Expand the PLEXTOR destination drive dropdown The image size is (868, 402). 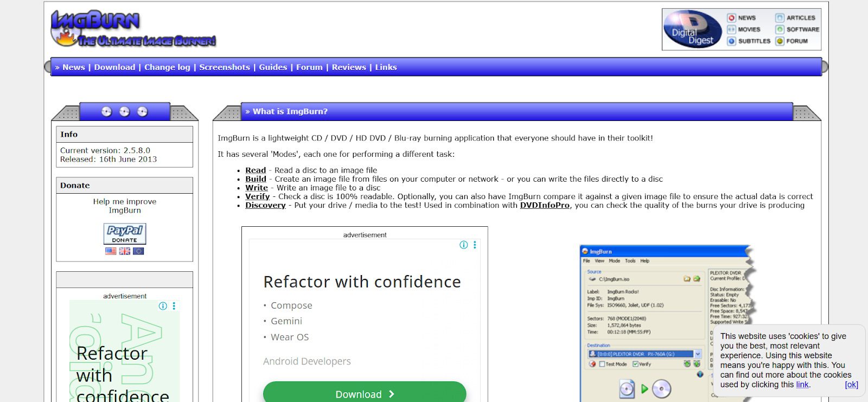click(x=698, y=354)
